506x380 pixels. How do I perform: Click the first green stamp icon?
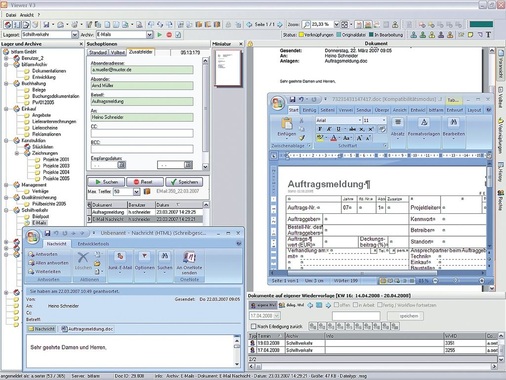click(x=414, y=35)
